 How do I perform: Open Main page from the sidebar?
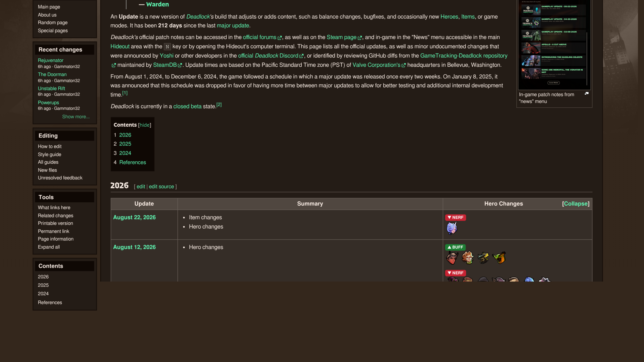(49, 7)
